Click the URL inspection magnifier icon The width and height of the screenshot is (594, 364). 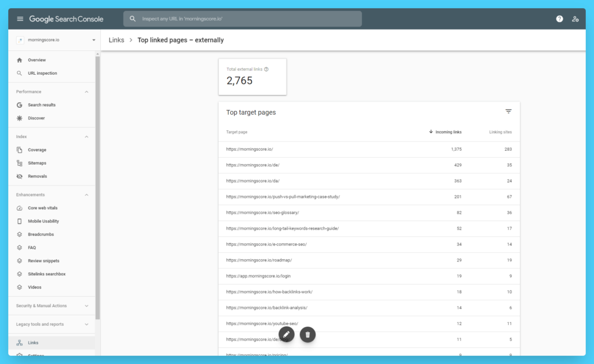coord(20,74)
